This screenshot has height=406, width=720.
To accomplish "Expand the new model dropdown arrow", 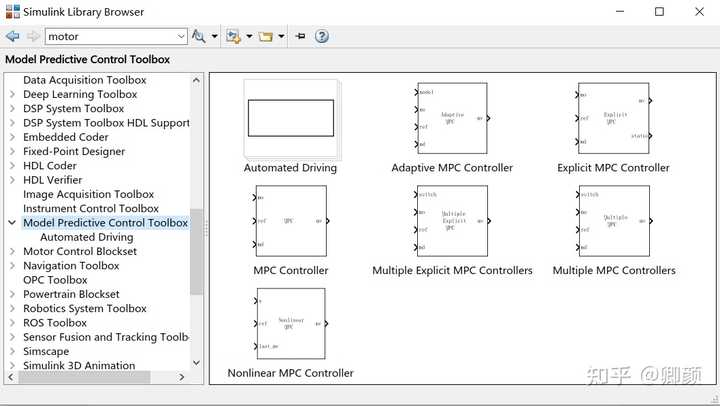I will coord(249,36).
